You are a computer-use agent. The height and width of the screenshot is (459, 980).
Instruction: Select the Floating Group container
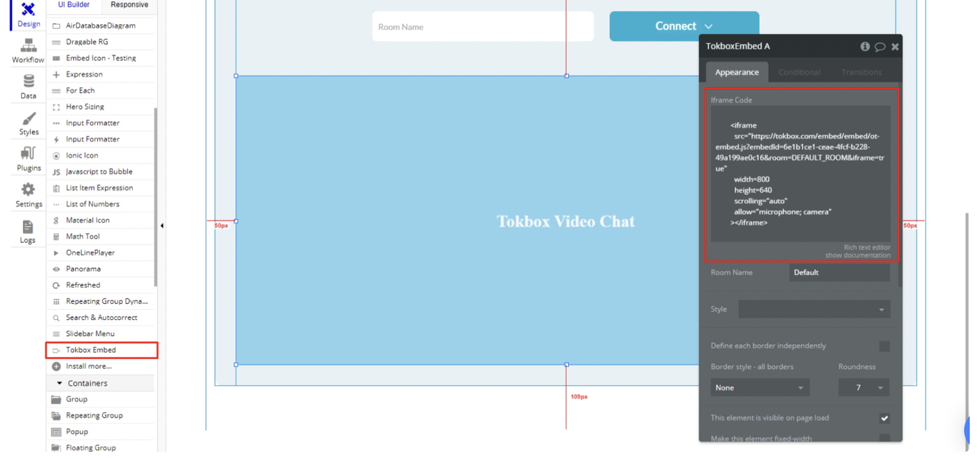tap(101, 447)
